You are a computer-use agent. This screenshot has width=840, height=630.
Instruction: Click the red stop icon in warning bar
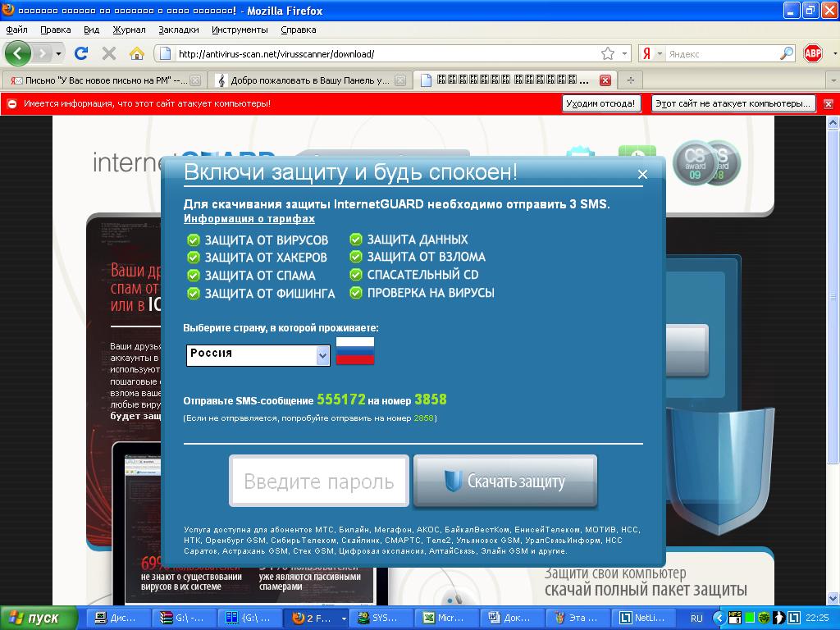point(11,104)
